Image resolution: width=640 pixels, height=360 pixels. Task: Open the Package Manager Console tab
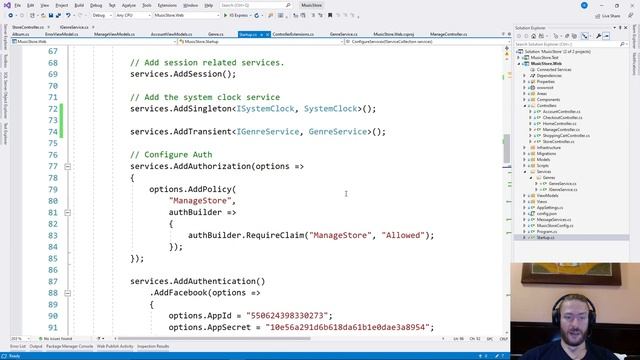69,347
